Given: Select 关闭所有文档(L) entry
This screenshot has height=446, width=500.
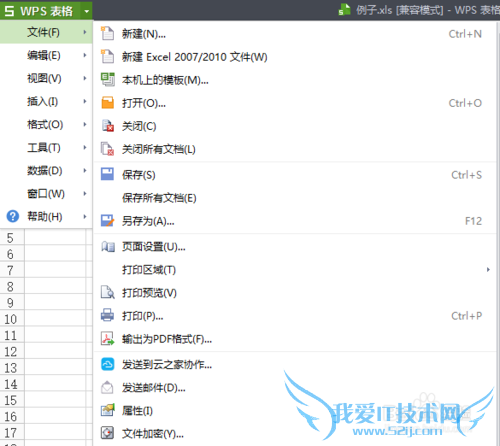Looking at the screenshot, I should pos(295,149).
